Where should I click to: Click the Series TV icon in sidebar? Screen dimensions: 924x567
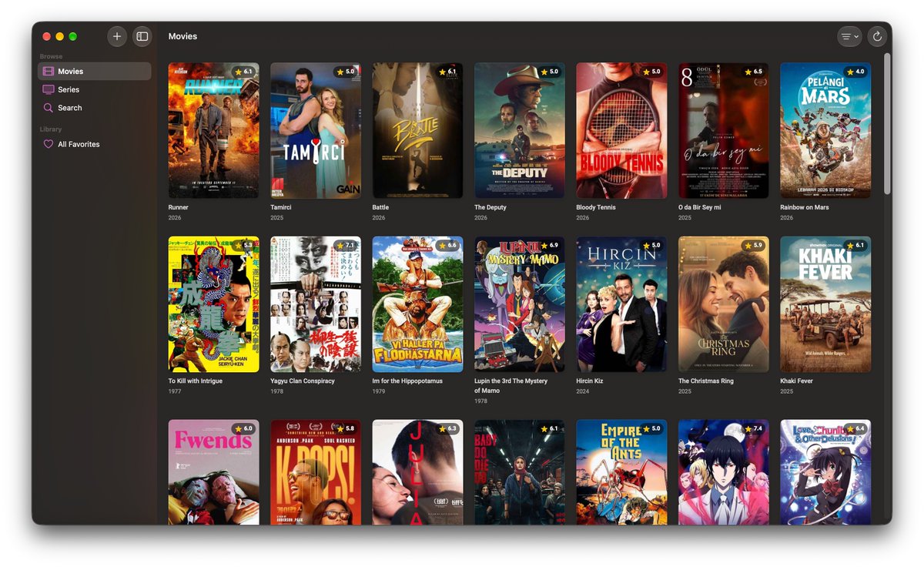(49, 89)
